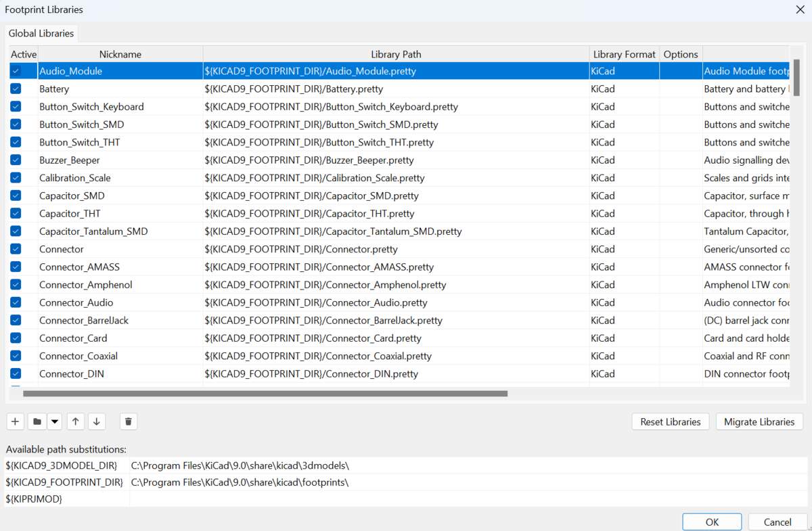Click the Reset Libraries button
This screenshot has height=531, width=812.
pyautogui.click(x=670, y=421)
